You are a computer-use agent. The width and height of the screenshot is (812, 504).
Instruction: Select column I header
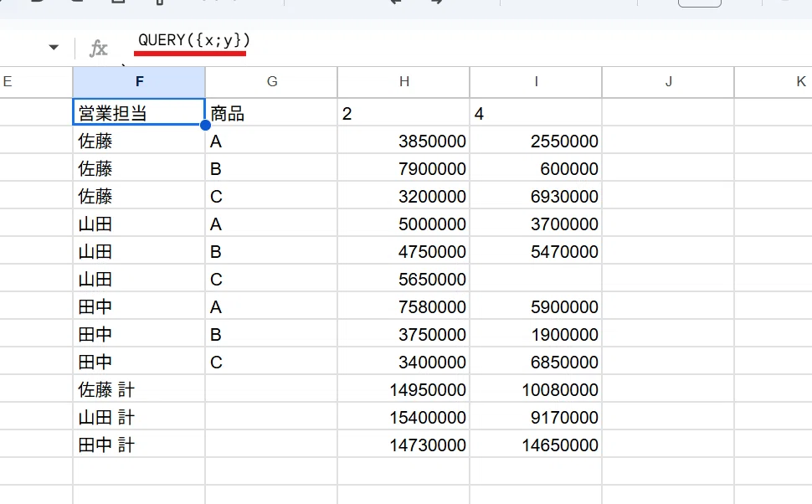[x=536, y=81]
